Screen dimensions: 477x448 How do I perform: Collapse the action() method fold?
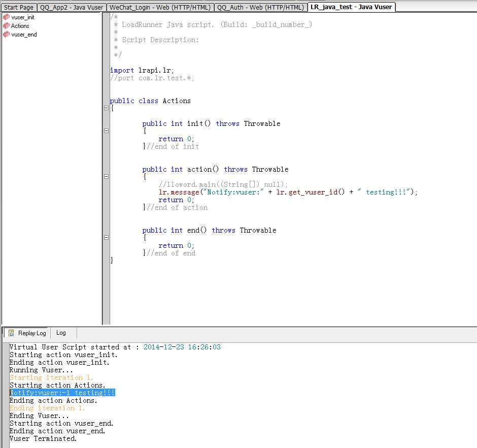(x=106, y=176)
